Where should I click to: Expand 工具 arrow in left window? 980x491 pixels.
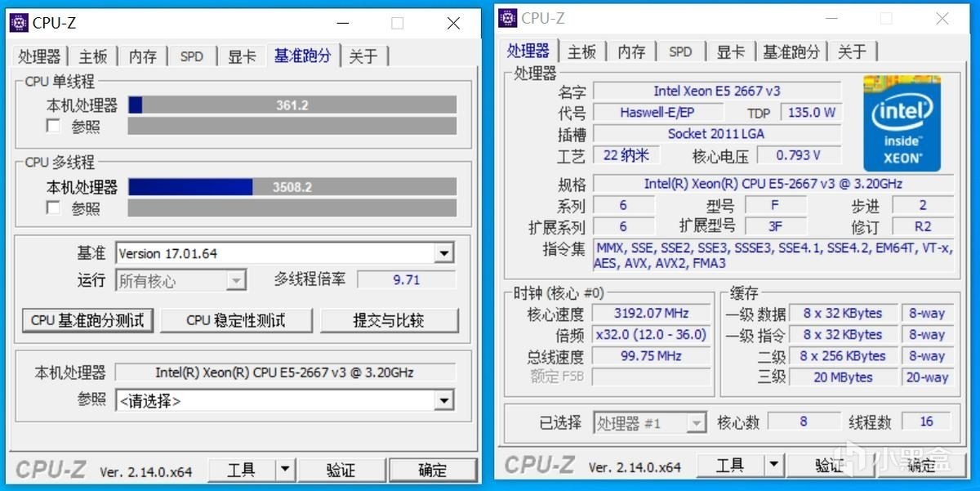point(283,470)
